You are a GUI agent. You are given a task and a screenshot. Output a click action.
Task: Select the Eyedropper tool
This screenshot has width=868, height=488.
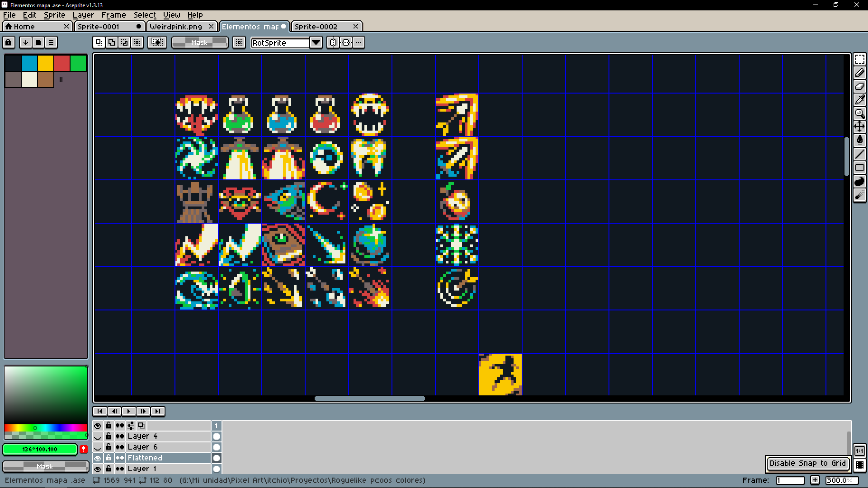pos(859,100)
